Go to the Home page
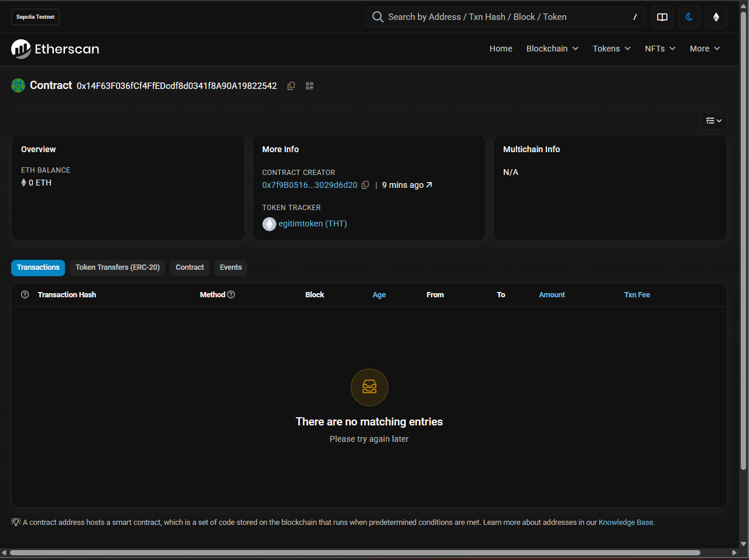The width and height of the screenshot is (749, 560). [x=501, y=49]
